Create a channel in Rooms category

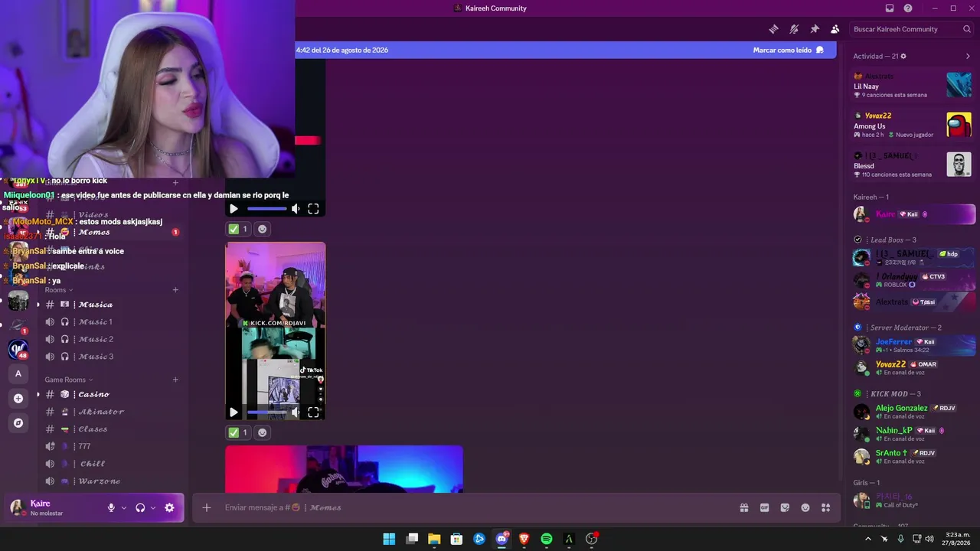pyautogui.click(x=175, y=290)
